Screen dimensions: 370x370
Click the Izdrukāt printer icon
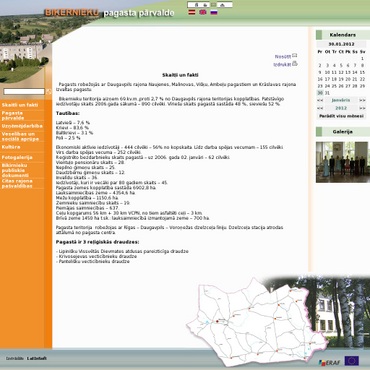295,63
